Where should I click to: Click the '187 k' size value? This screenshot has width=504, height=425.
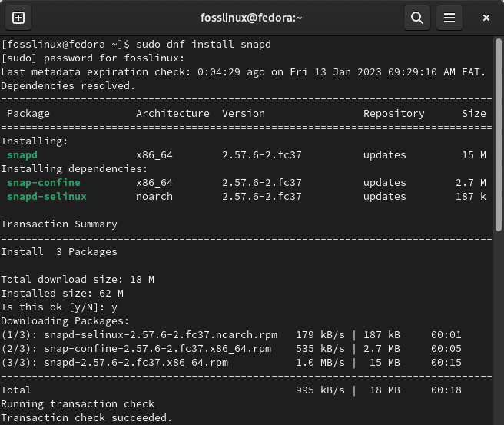coord(471,197)
